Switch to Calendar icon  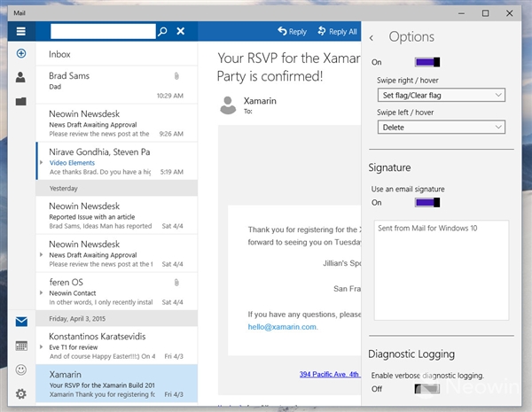tap(21, 346)
